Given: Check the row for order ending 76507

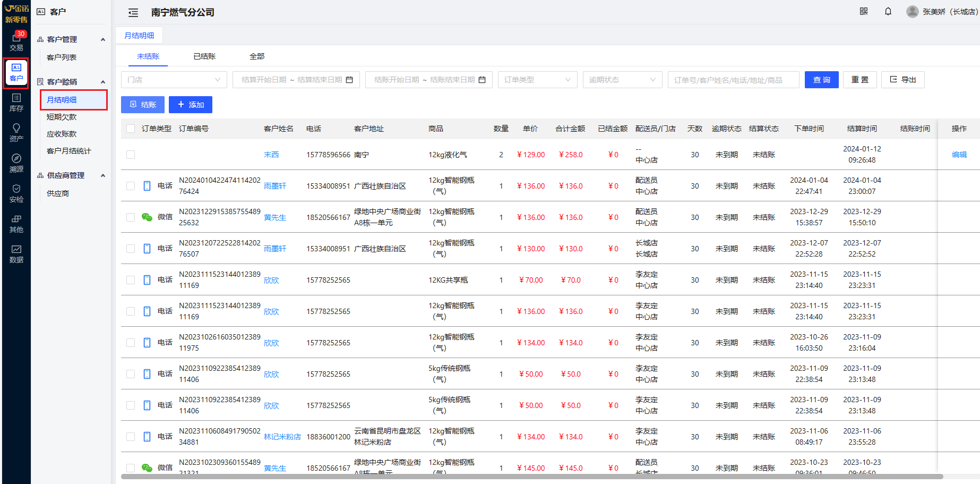Looking at the screenshot, I should click(131, 249).
